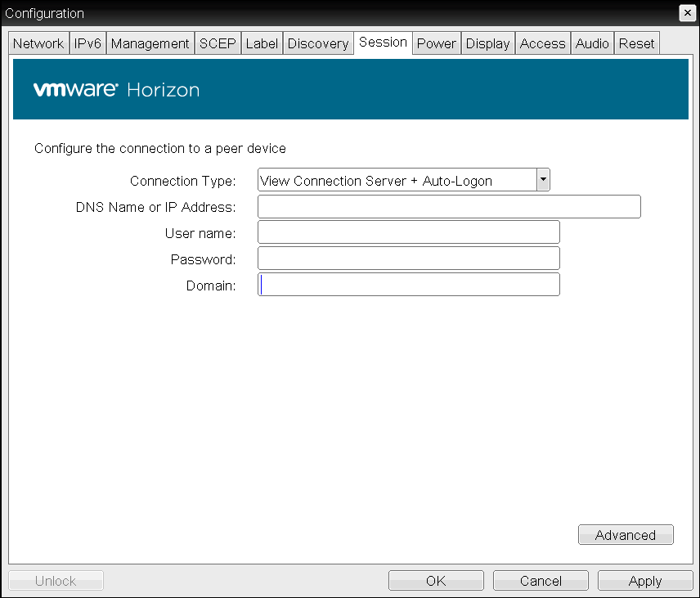Screen dimensions: 700x598
Task: Click the Unlock button
Action: (x=56, y=581)
